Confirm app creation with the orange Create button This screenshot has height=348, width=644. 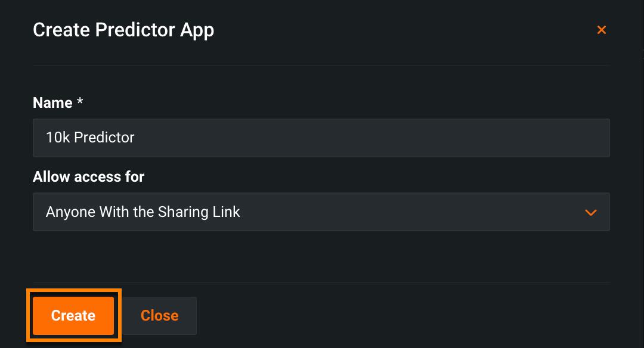73,315
